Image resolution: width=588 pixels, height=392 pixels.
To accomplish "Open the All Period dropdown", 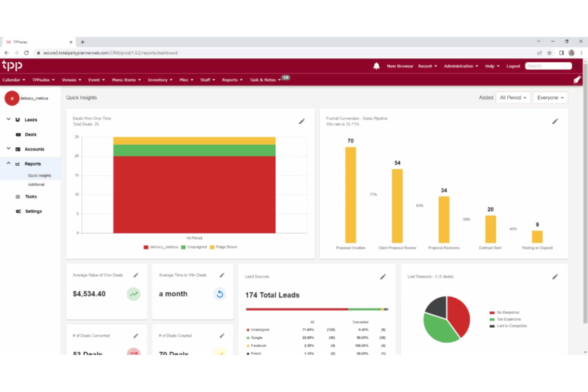I will coord(513,98).
